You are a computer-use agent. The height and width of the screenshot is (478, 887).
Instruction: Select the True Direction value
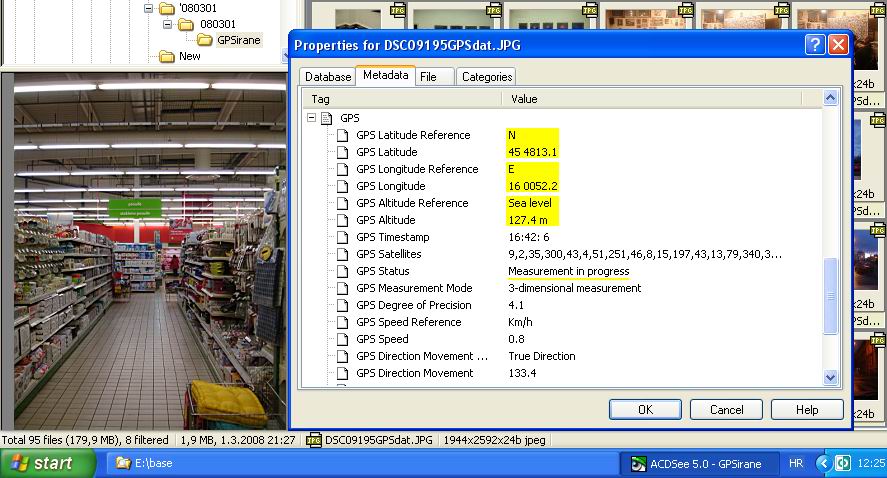[542, 356]
